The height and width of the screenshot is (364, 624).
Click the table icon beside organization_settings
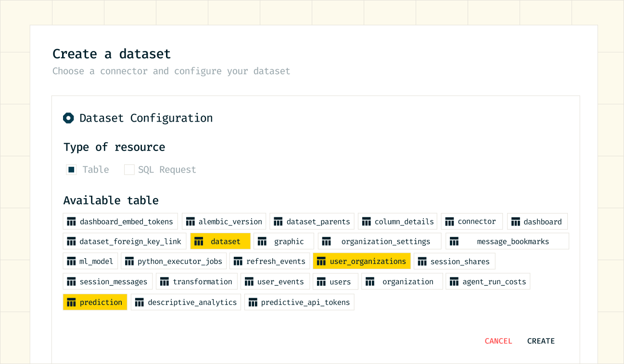pyautogui.click(x=326, y=241)
